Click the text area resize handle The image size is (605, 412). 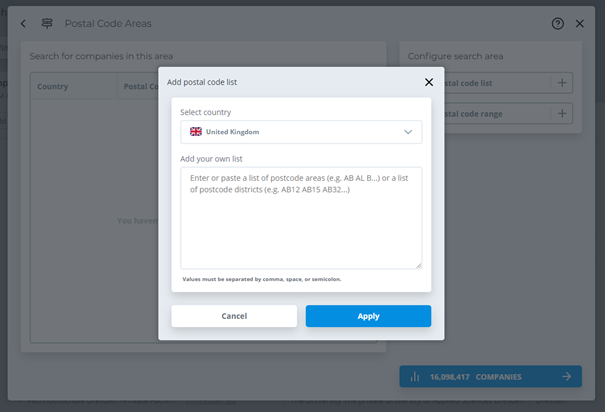click(418, 265)
